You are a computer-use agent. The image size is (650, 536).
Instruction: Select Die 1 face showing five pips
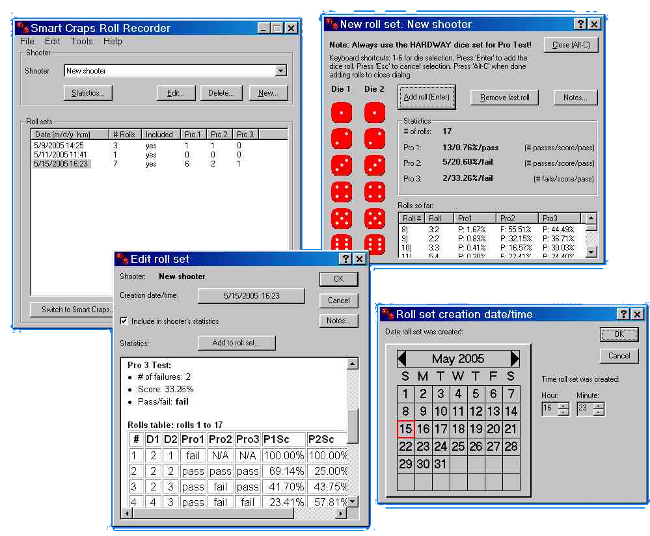point(342,218)
